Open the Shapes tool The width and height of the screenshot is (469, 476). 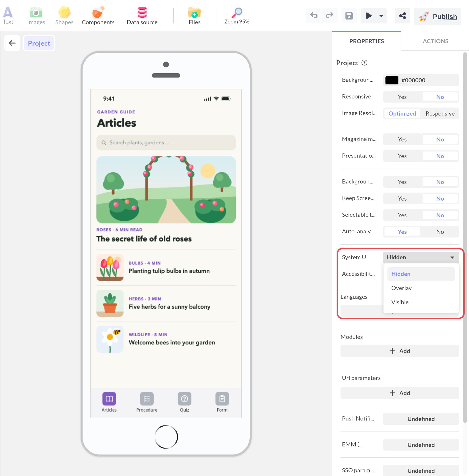click(x=64, y=16)
